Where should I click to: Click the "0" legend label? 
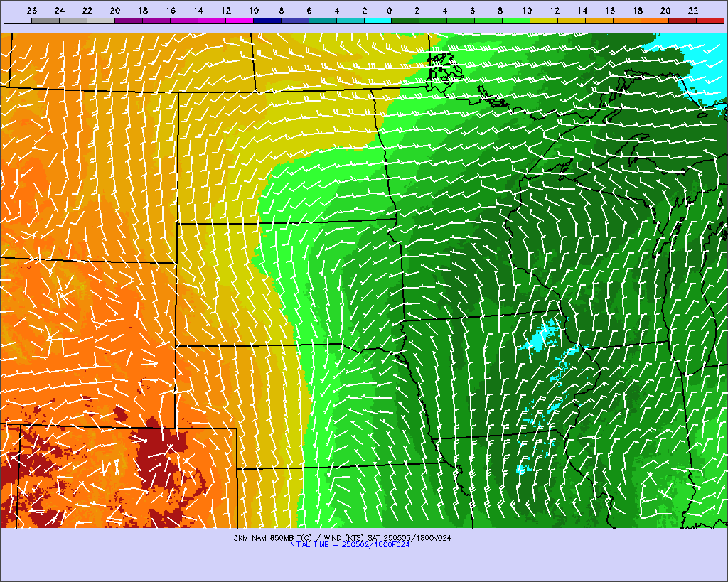pyautogui.click(x=390, y=10)
